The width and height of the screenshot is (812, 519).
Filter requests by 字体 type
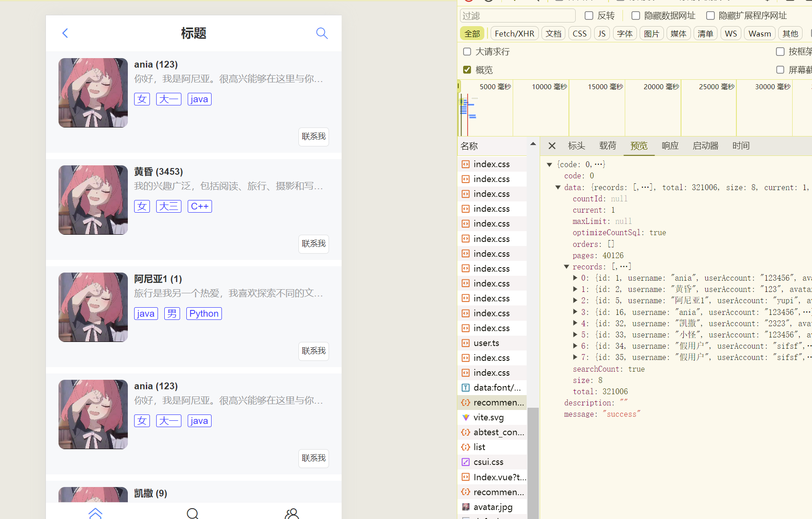point(625,34)
